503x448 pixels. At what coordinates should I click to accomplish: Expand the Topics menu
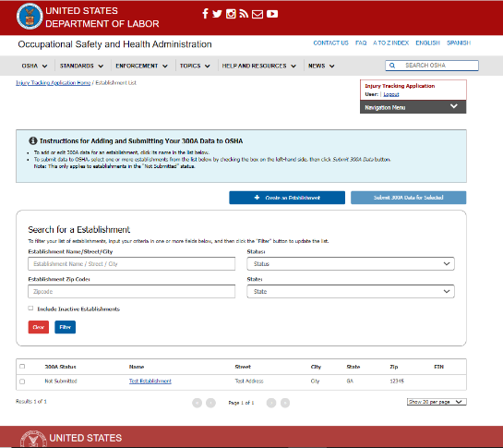coord(195,66)
